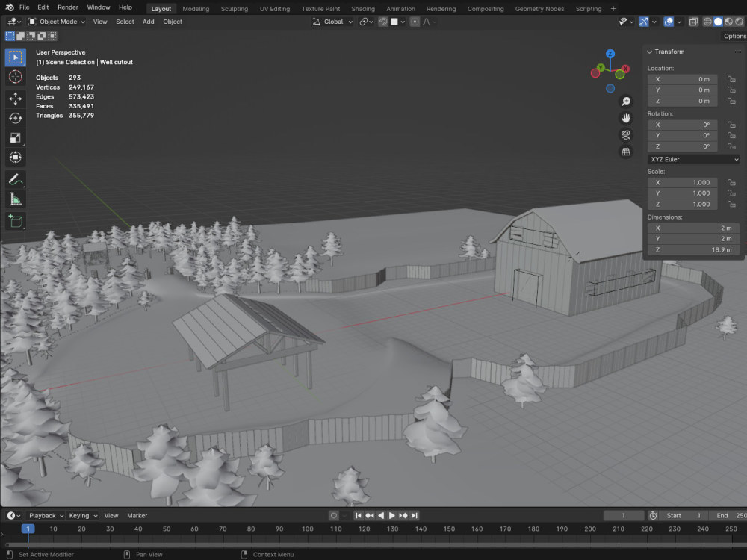Image resolution: width=747 pixels, height=560 pixels.
Task: Click the green Y axis gizmo ball
Action: click(x=601, y=68)
